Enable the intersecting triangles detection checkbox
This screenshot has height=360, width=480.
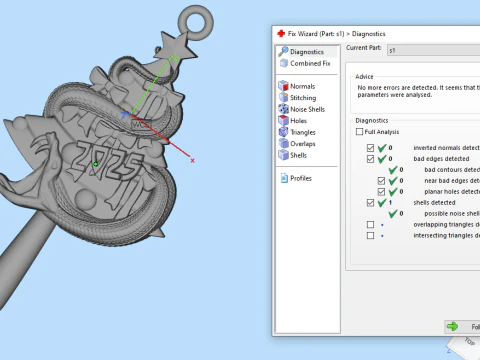(370, 236)
